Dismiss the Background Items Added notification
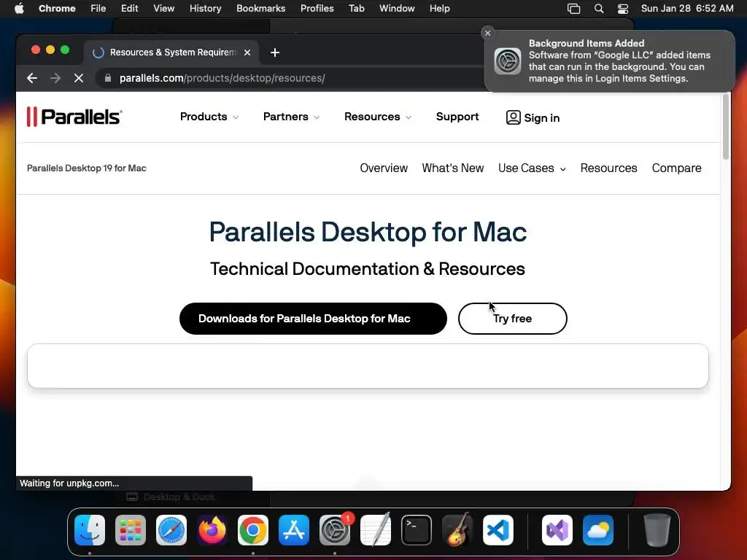This screenshot has width=747, height=560. coord(487,33)
